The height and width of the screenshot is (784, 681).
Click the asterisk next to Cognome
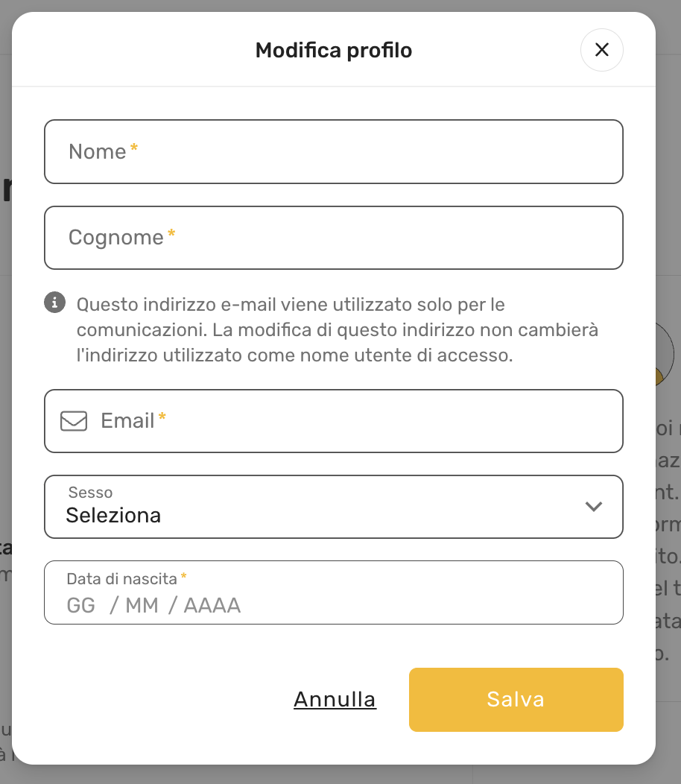click(x=171, y=235)
